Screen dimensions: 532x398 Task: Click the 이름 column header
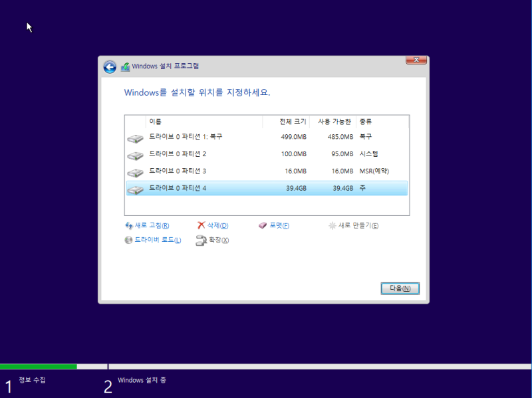[204, 122]
